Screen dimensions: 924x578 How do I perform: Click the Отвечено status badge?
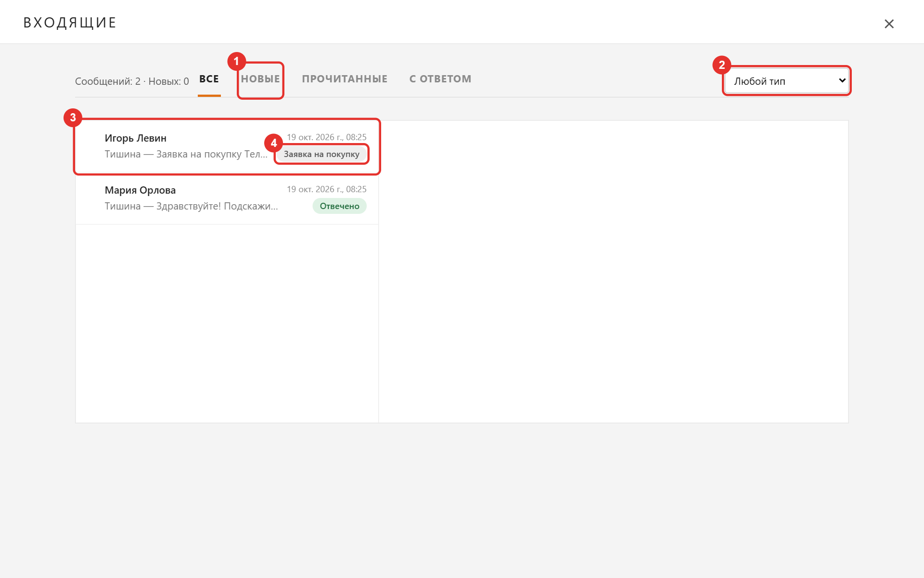(339, 206)
